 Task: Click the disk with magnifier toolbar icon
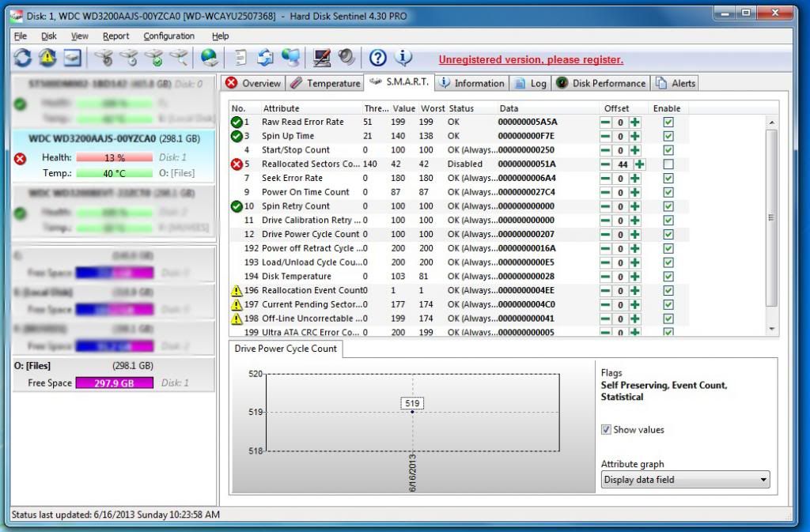coord(180,58)
